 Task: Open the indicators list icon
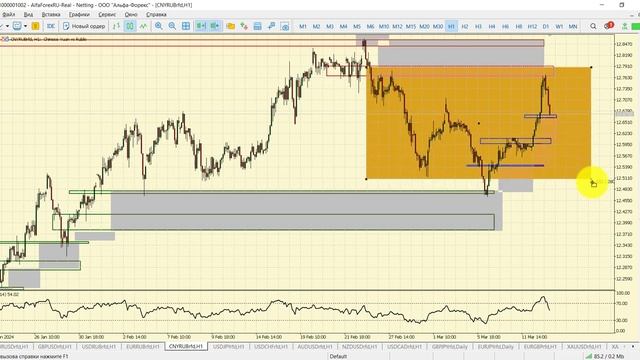(231, 26)
